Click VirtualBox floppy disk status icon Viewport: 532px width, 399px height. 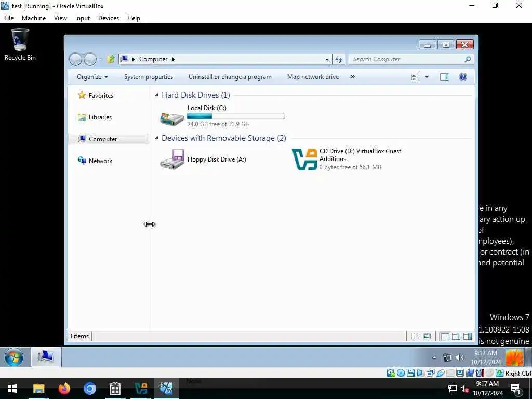[x=410, y=373]
